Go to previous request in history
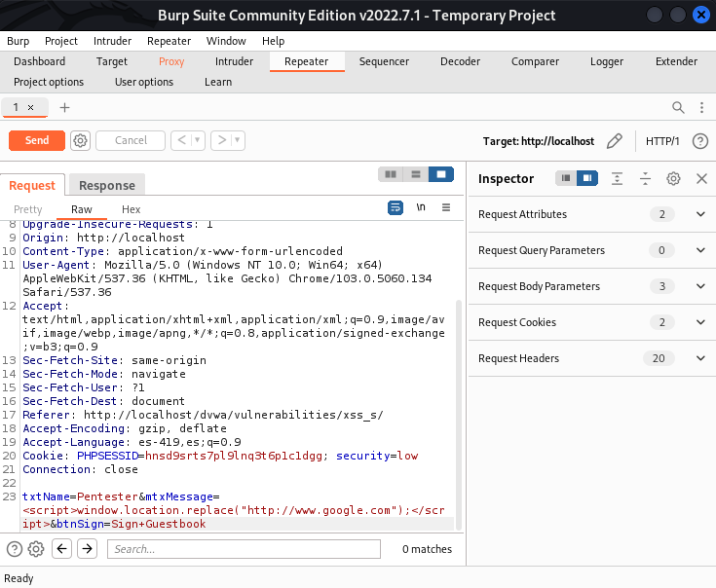The height and width of the screenshot is (588, 716). click(x=182, y=140)
